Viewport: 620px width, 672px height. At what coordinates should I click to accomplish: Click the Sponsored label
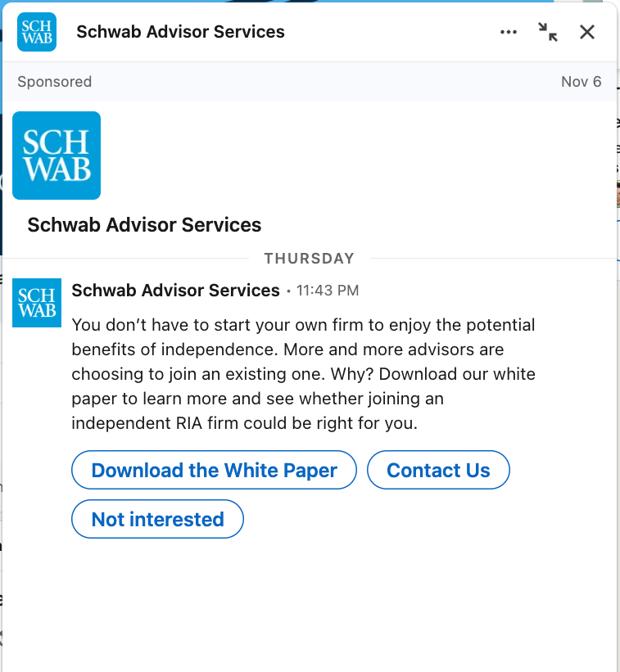[x=54, y=82]
